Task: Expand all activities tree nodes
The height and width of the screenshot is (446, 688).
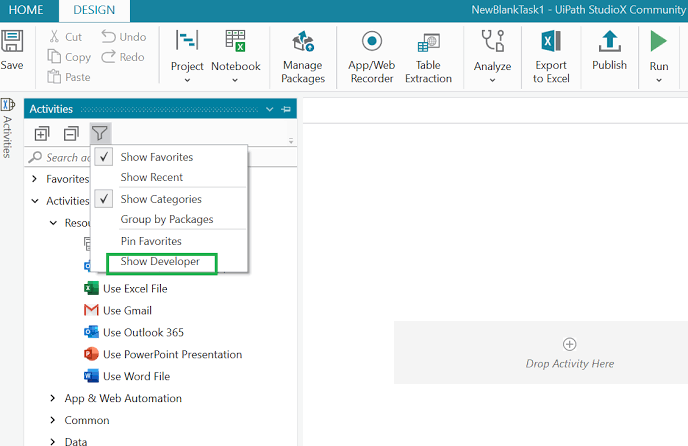Action: click(x=42, y=133)
